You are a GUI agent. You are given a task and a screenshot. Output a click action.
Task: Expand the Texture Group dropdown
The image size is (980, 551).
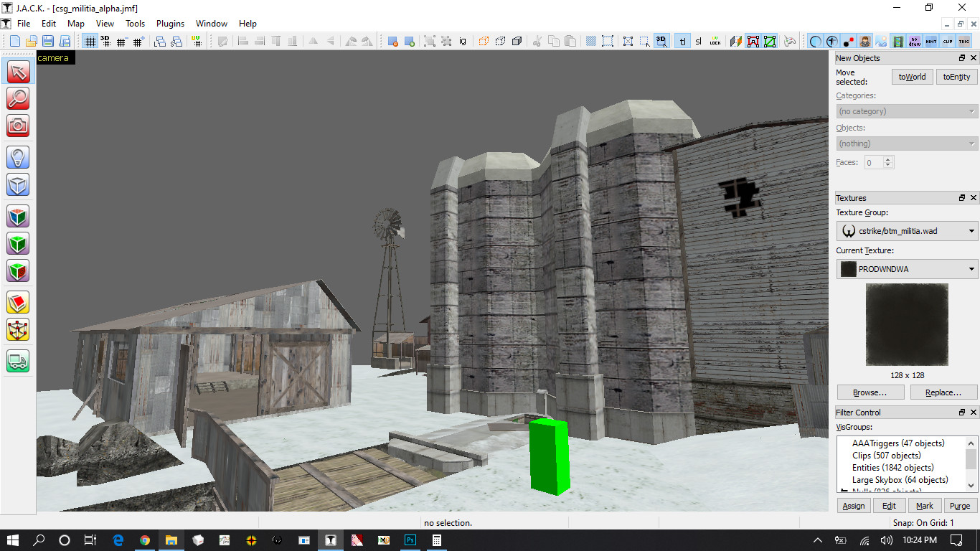click(907, 231)
